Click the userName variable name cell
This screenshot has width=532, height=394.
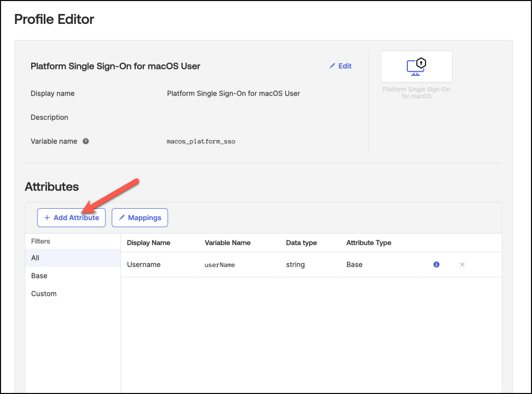220,265
